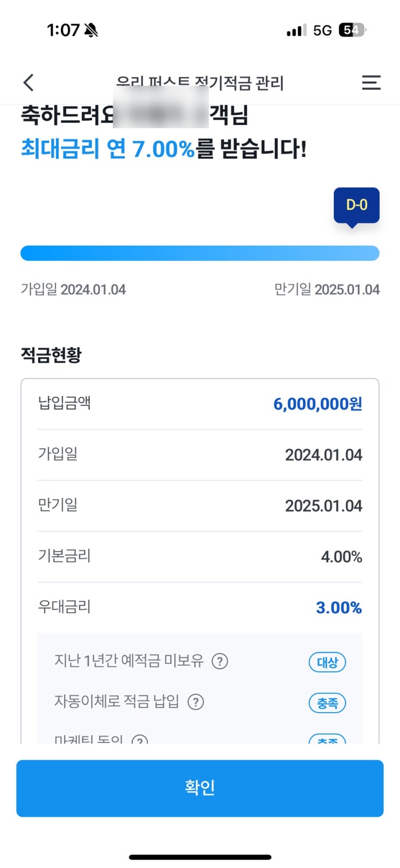Screen dimensions: 400x868
Task: Tap the partially visible marketing help icon
Action: [140, 740]
